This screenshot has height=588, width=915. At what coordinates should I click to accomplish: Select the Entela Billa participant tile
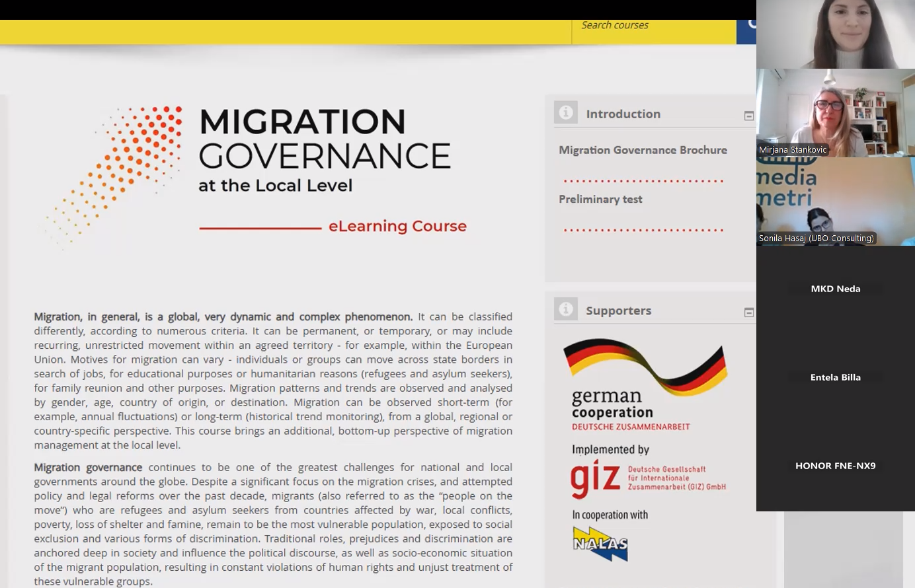point(836,377)
